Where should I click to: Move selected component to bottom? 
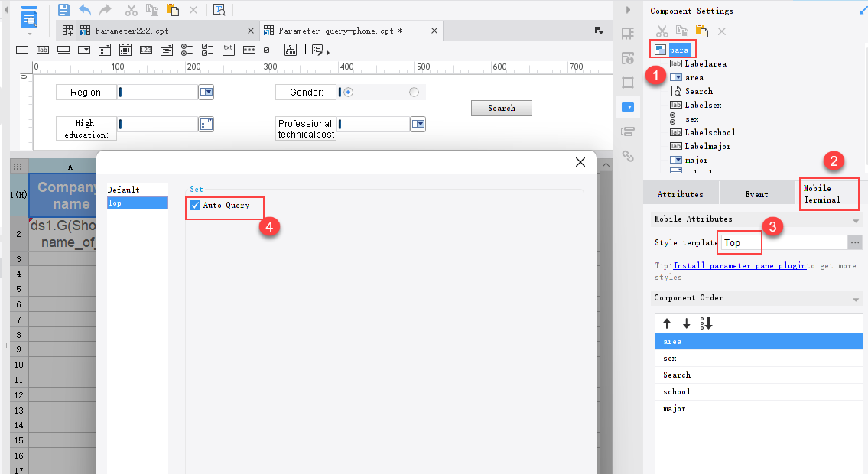tap(706, 323)
